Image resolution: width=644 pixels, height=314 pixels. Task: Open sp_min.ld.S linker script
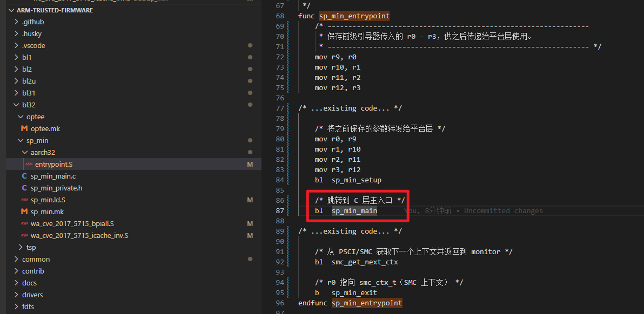pyautogui.click(x=48, y=200)
